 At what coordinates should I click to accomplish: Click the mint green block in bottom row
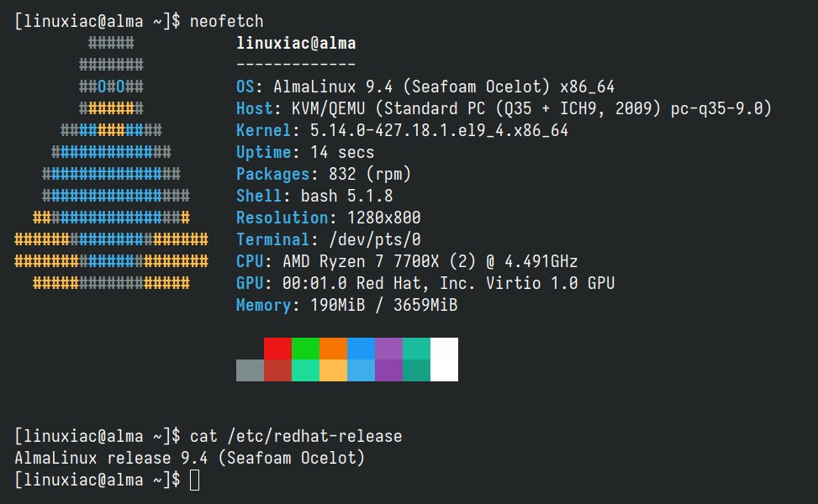(305, 370)
